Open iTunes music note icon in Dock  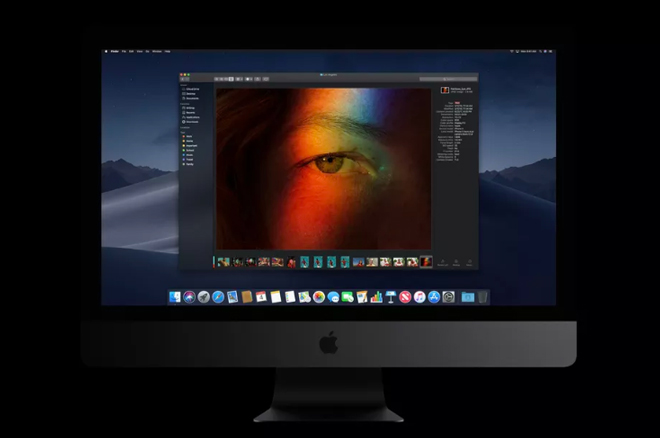coord(420,297)
